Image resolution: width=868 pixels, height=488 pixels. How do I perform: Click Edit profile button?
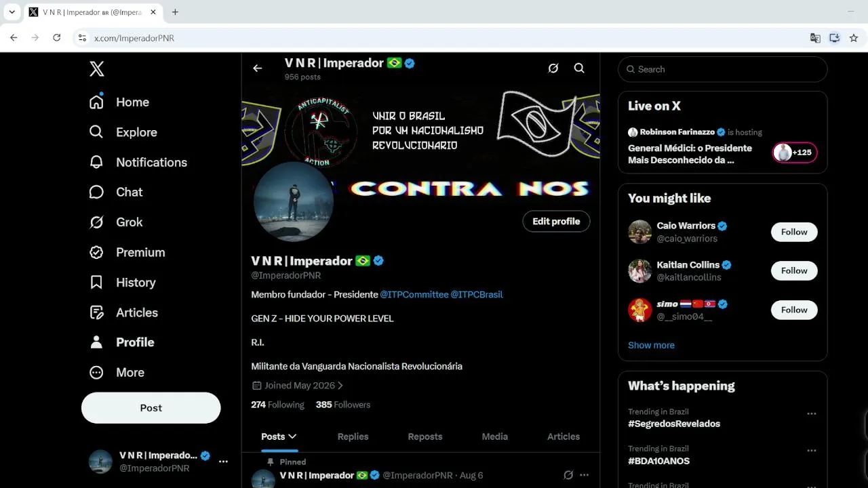556,222
